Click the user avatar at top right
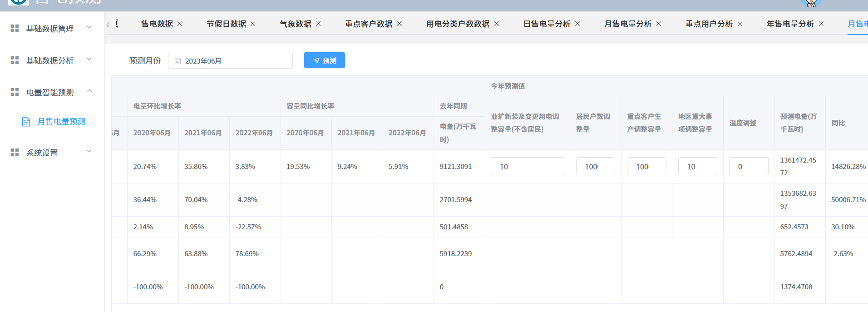The width and height of the screenshot is (868, 312). tap(811, 3)
